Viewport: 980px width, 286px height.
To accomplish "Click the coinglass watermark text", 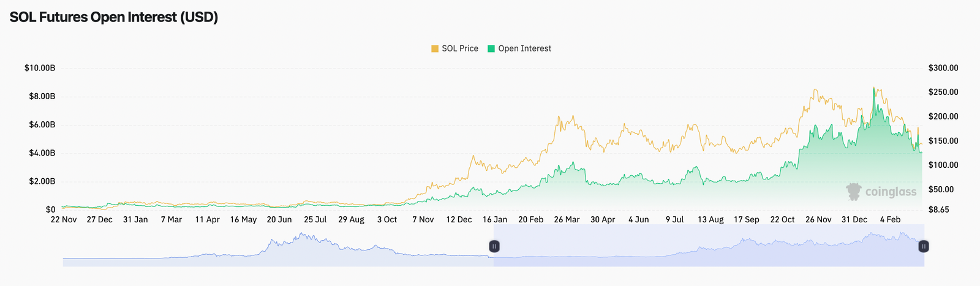I will coord(891,192).
